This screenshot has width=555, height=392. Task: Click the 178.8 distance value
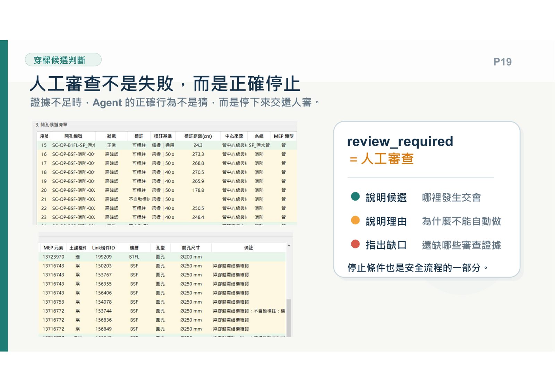pos(198,190)
